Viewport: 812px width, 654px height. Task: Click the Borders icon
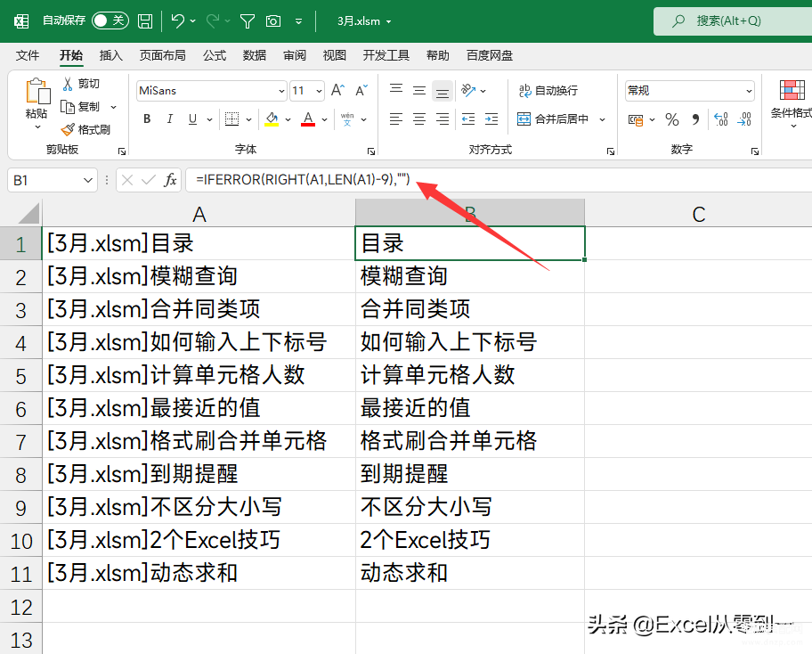tap(231, 119)
